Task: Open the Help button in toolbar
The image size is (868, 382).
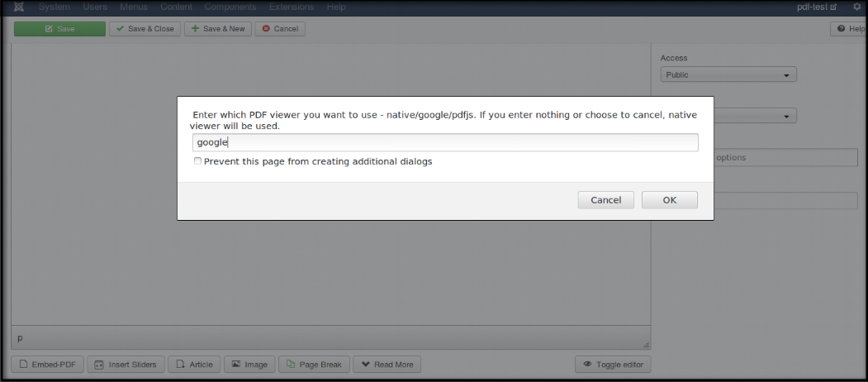Action: pos(849,29)
